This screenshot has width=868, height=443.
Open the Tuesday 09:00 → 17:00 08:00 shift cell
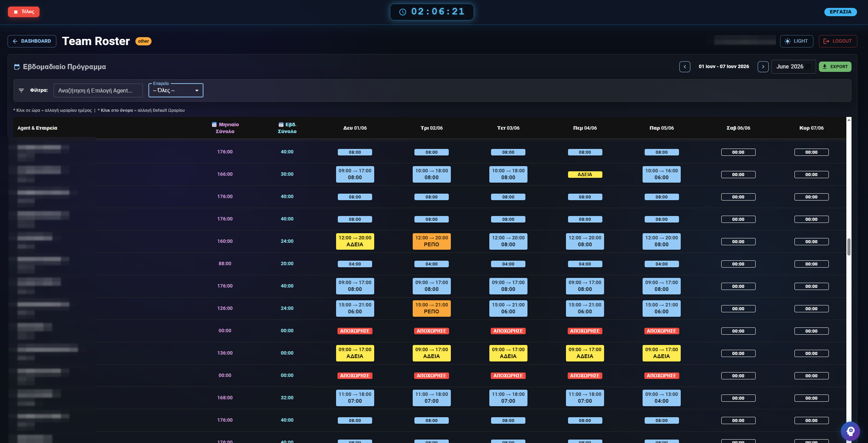[432, 286]
